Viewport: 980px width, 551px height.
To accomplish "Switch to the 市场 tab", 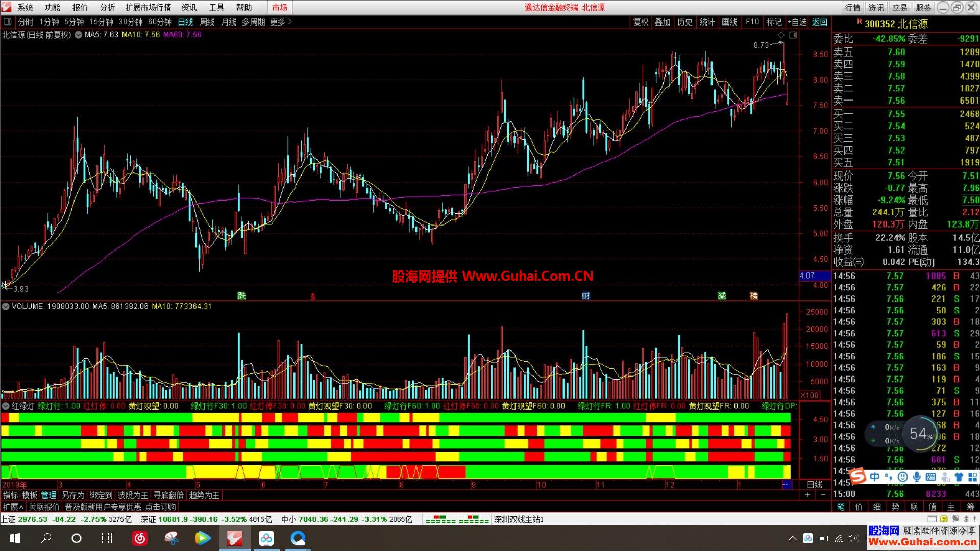I will point(280,7).
